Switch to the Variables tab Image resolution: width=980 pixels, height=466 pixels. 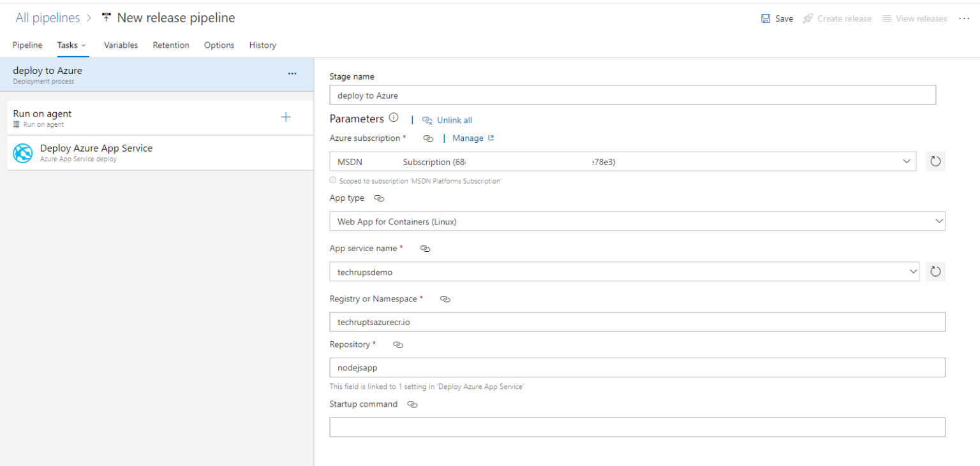click(121, 45)
